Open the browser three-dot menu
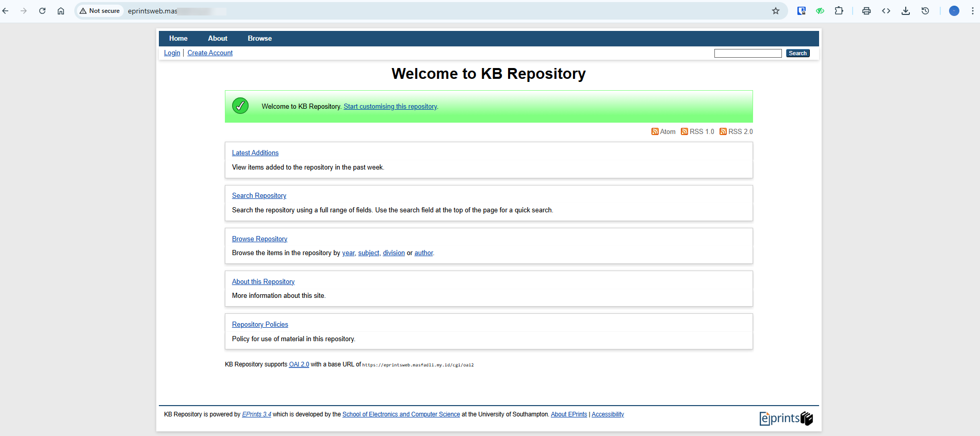The image size is (980, 436). [x=973, y=11]
